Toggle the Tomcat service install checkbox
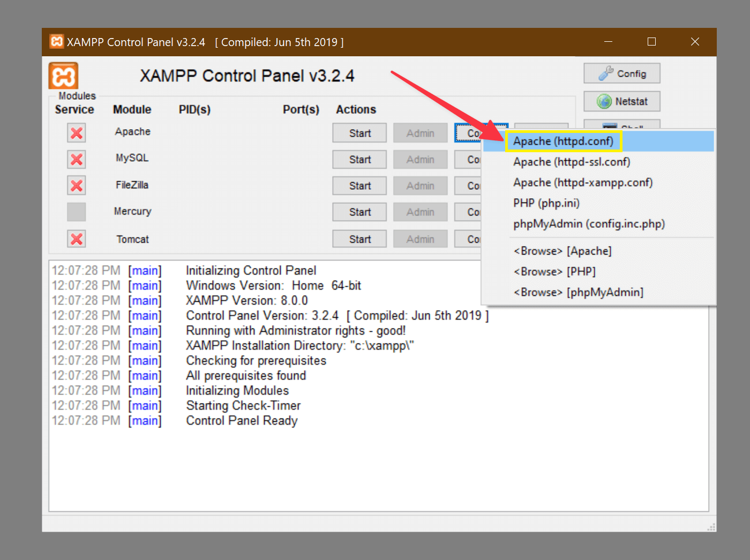This screenshot has height=560, width=750. (77, 239)
